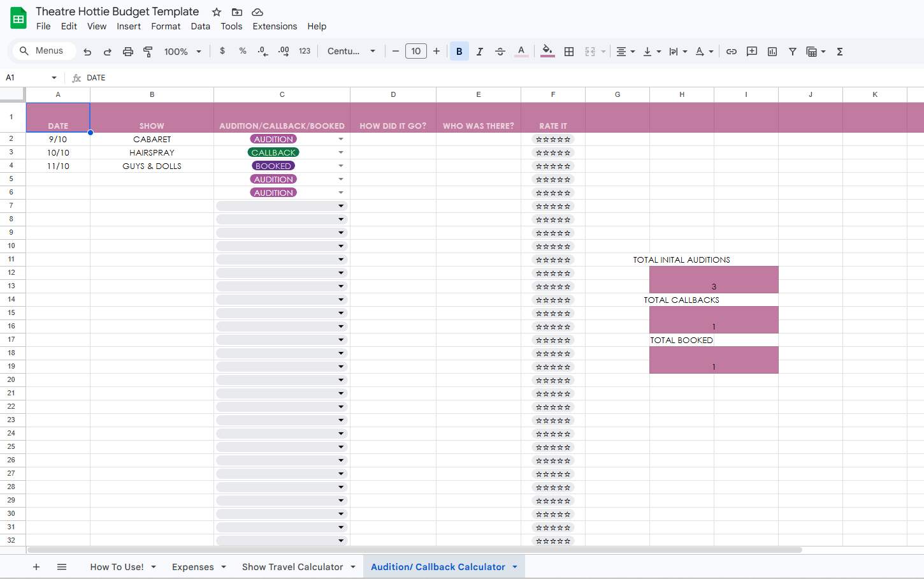Click the Undo icon

tap(87, 52)
